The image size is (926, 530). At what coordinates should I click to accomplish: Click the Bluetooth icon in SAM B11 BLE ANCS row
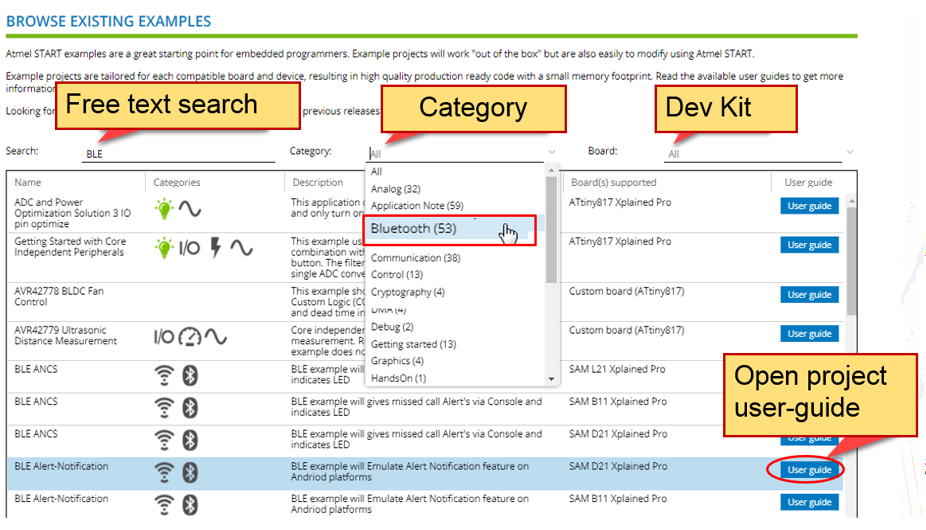[190, 408]
